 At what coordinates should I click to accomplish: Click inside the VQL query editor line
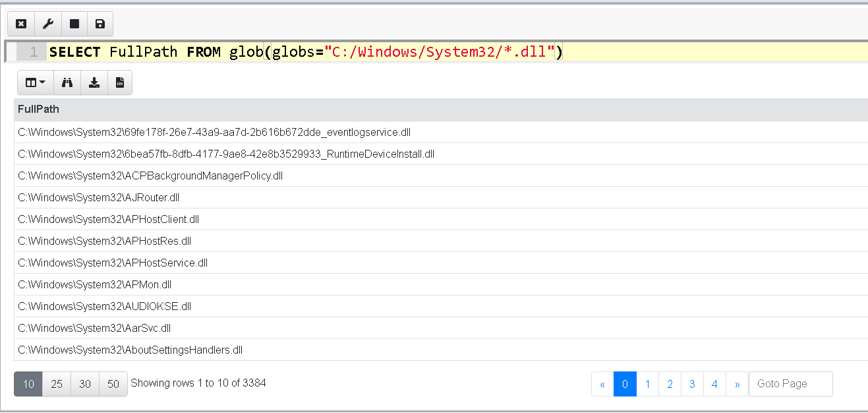(395, 52)
